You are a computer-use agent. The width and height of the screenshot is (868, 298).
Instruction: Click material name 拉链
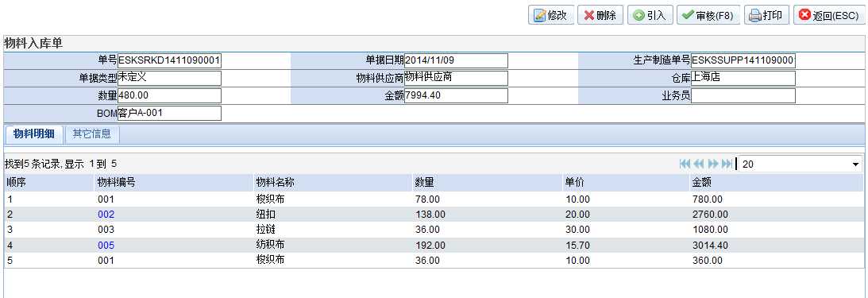[x=266, y=230]
